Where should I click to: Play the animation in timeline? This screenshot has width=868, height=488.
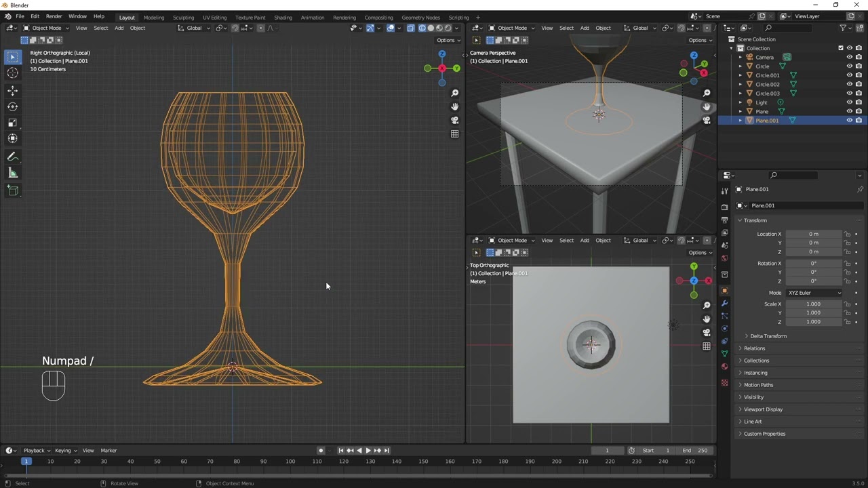tap(368, 451)
